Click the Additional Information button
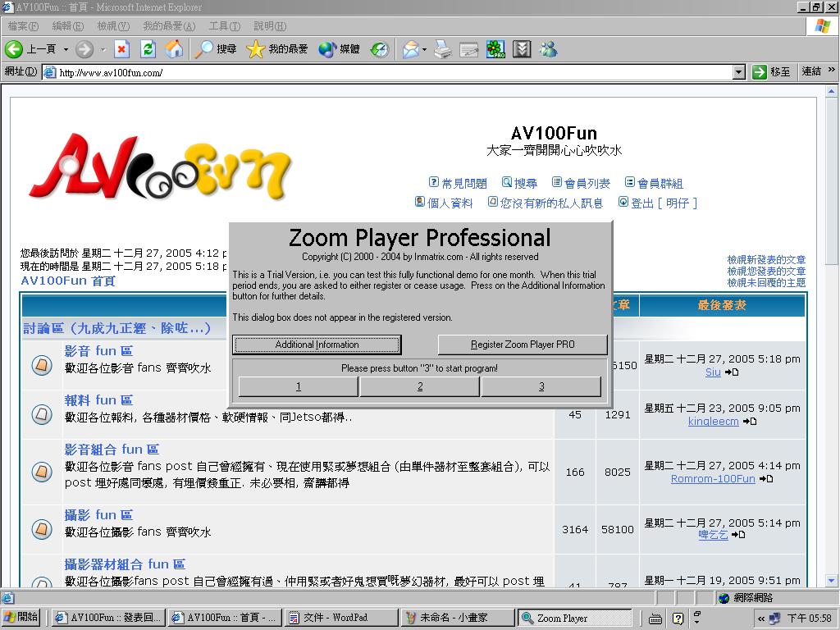The width and height of the screenshot is (840, 630). 317,345
